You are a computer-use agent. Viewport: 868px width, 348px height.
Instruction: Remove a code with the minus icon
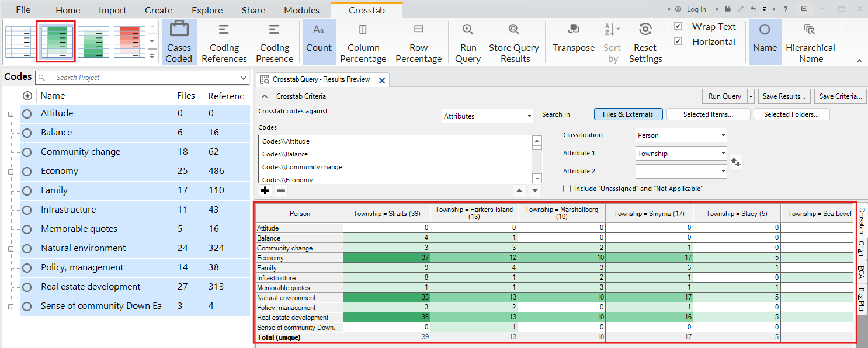click(281, 190)
